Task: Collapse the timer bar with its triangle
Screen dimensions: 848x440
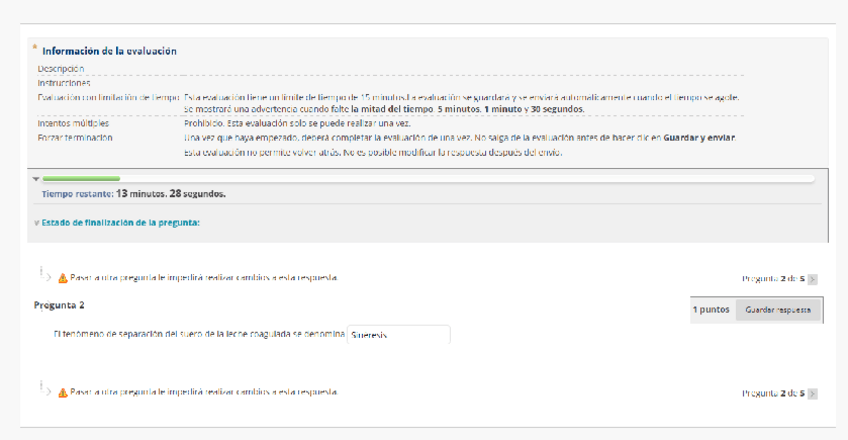Action: [36, 179]
